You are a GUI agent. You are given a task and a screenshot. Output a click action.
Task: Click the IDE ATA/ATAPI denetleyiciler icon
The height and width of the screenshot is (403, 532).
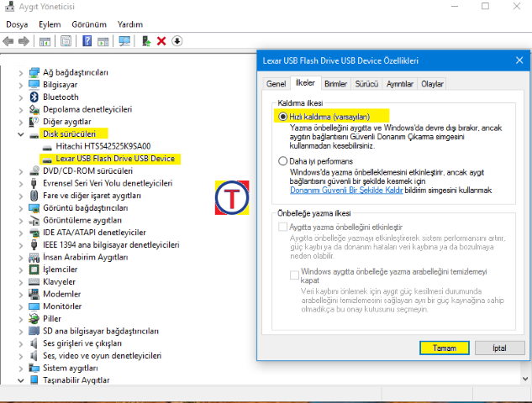click(x=34, y=233)
